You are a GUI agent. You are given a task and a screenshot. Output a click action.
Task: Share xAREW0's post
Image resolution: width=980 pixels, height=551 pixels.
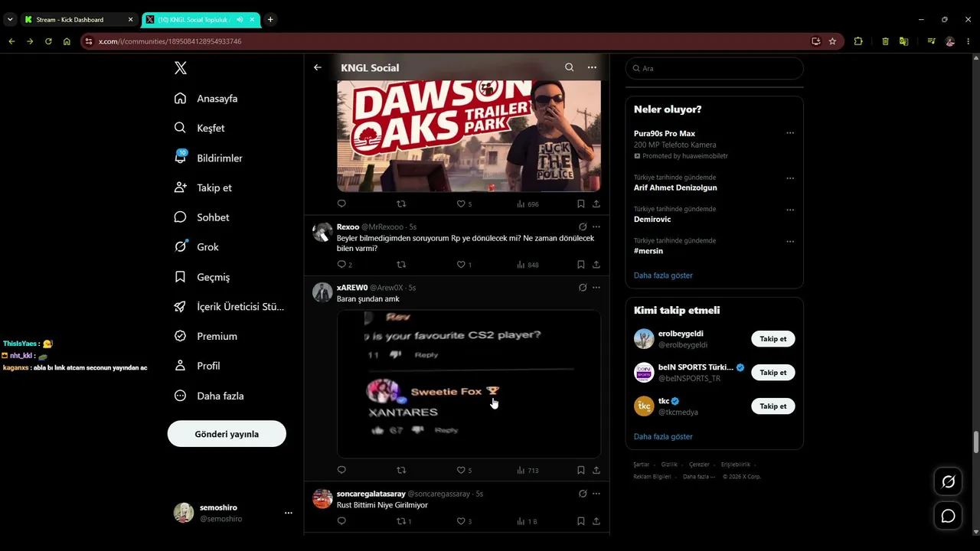[596, 470]
